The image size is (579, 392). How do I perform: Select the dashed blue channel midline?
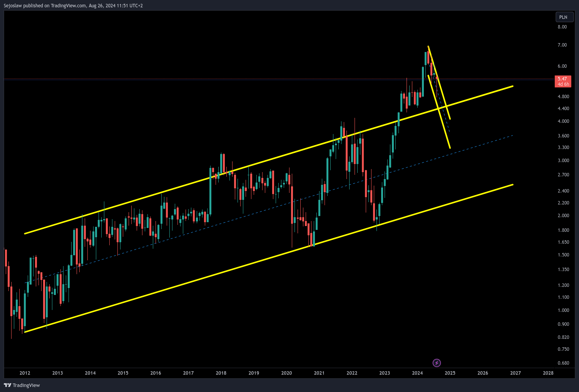(x=269, y=209)
